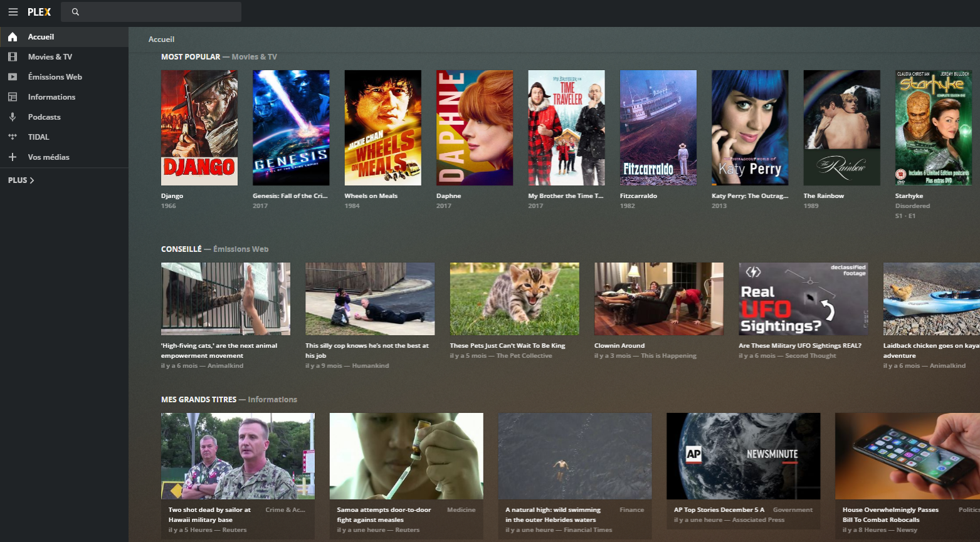Click the TIDAL logo icon
The width and height of the screenshot is (980, 542).
[x=13, y=137]
